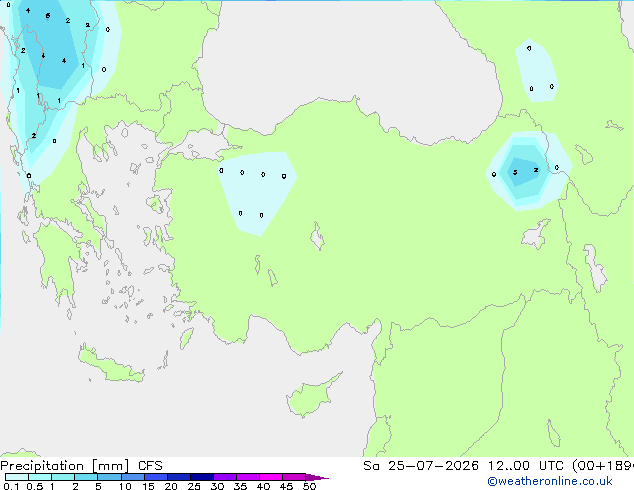Click the legend label "10"
This screenshot has width=634, height=490.
[125, 486]
